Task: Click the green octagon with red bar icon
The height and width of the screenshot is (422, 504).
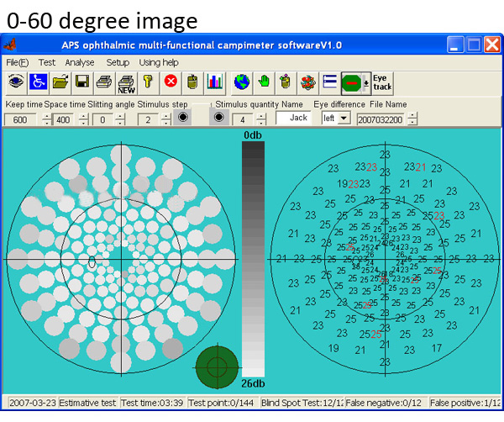Action: tap(351, 83)
